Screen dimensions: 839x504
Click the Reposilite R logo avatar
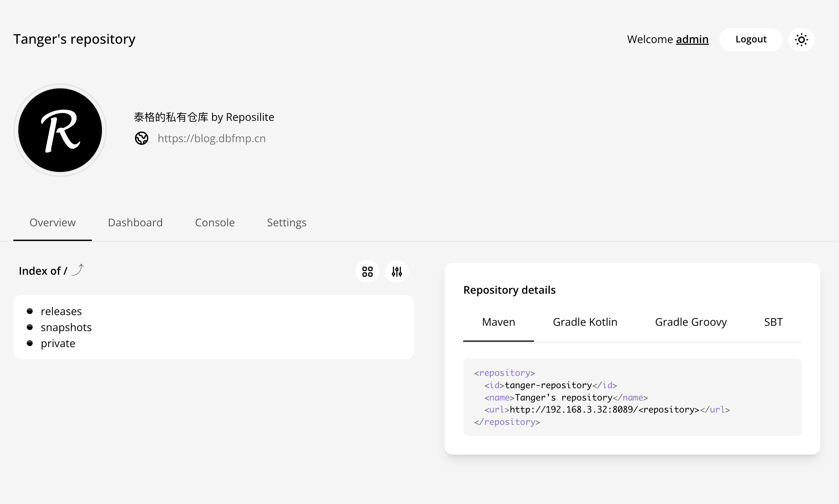coord(60,130)
